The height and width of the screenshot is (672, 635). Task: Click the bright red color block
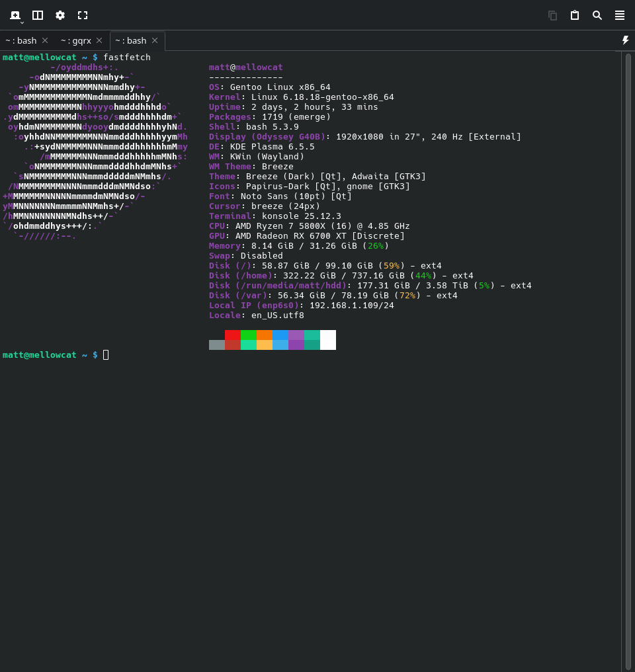click(x=233, y=335)
